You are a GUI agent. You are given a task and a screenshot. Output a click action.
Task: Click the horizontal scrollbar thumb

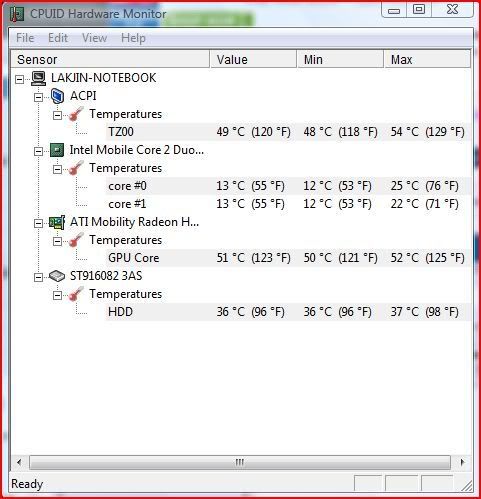coord(240,462)
